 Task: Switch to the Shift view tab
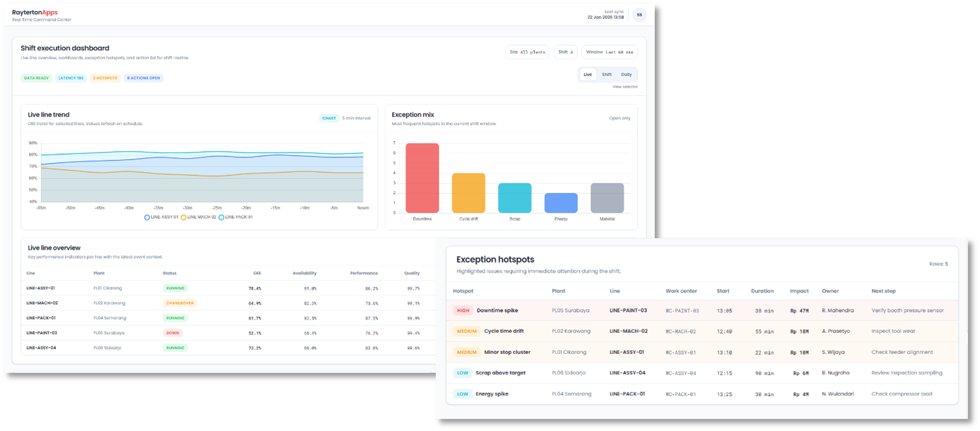click(x=607, y=74)
